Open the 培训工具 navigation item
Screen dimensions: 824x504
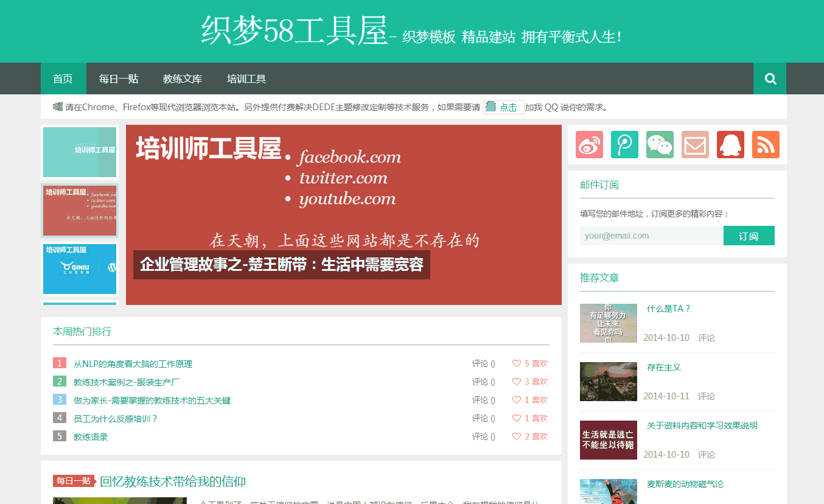click(246, 79)
